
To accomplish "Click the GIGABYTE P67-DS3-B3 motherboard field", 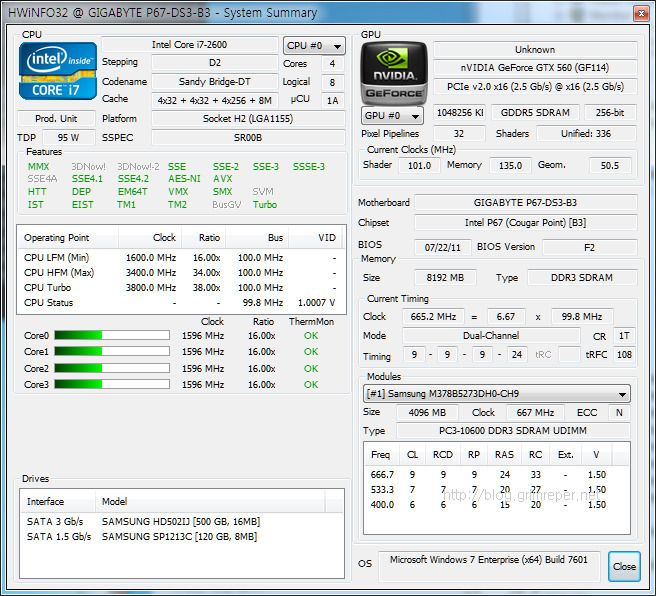I will click(525, 202).
